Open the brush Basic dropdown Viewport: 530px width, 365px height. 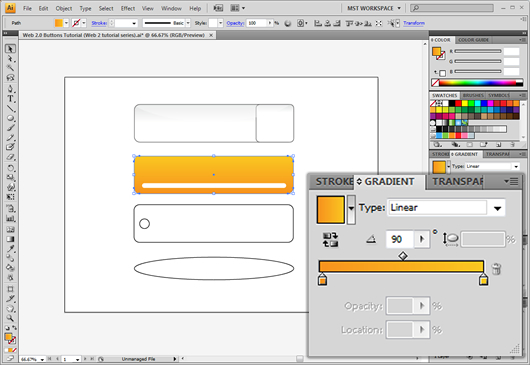tap(188, 23)
